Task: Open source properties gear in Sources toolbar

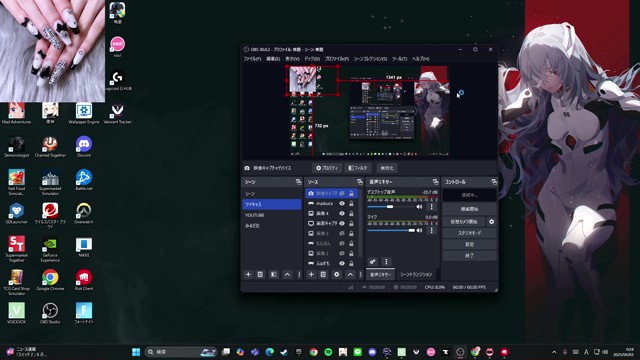Action: [x=337, y=274]
